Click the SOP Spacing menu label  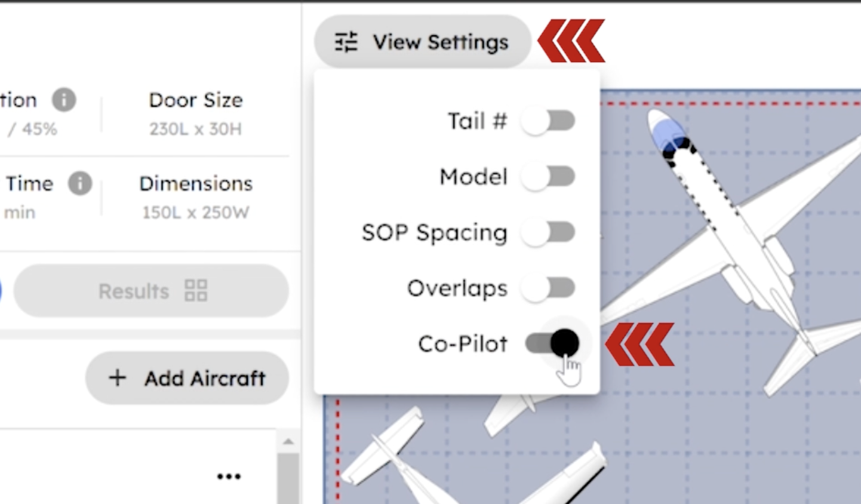point(434,232)
